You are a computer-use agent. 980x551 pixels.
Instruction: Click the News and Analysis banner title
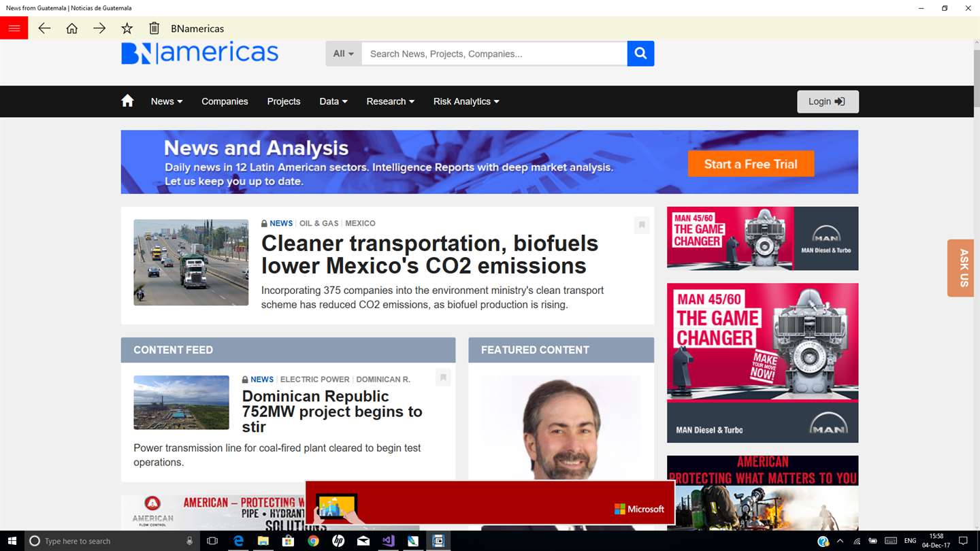coord(256,148)
